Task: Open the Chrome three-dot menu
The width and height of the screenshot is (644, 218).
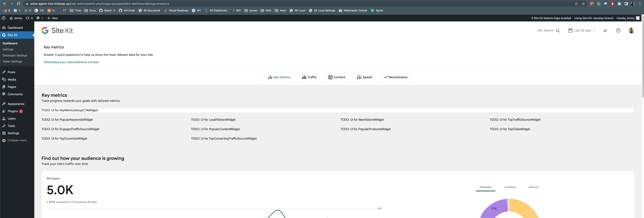Action: [x=640, y=4]
